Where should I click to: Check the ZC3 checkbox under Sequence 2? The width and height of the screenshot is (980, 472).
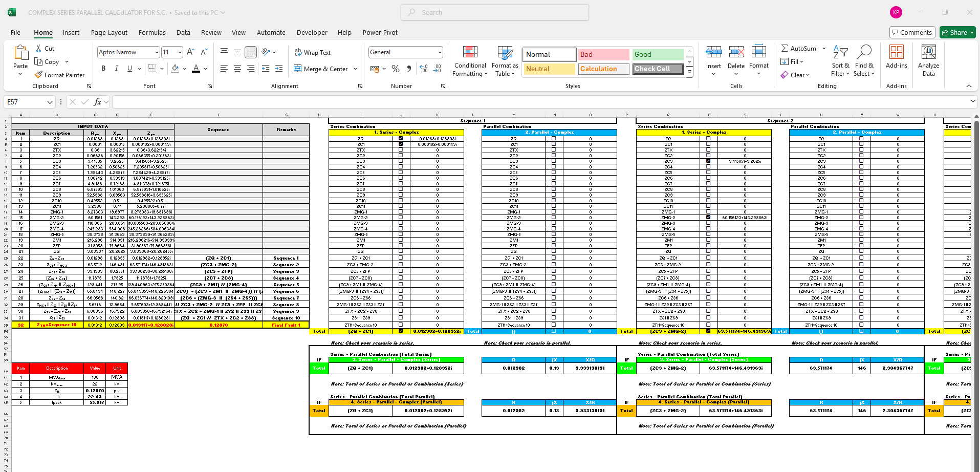(708, 160)
